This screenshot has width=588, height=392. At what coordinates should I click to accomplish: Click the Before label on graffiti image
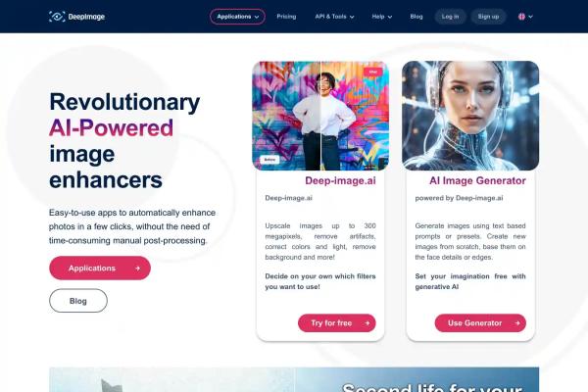click(269, 160)
